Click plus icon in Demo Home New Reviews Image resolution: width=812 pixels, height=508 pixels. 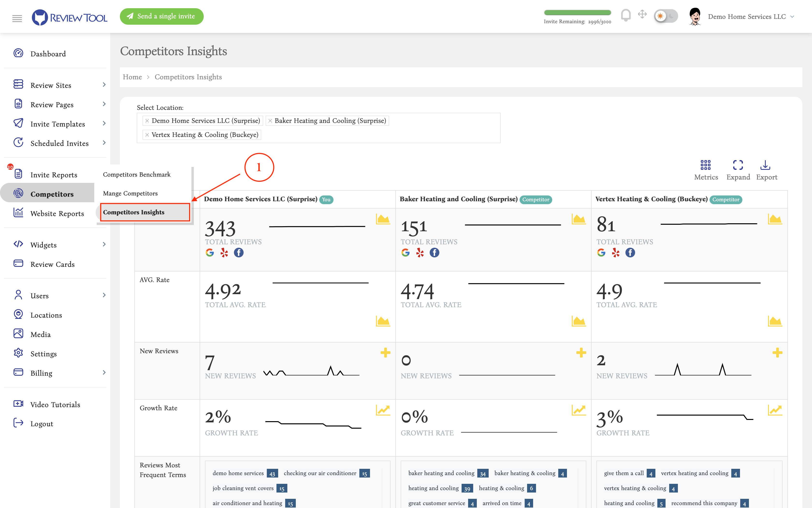click(x=385, y=352)
